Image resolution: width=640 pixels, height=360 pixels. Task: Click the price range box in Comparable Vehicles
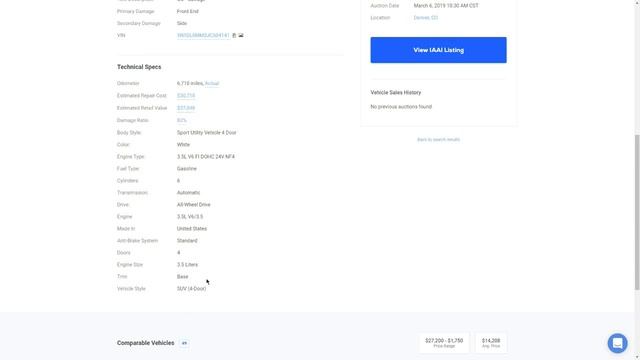444,343
